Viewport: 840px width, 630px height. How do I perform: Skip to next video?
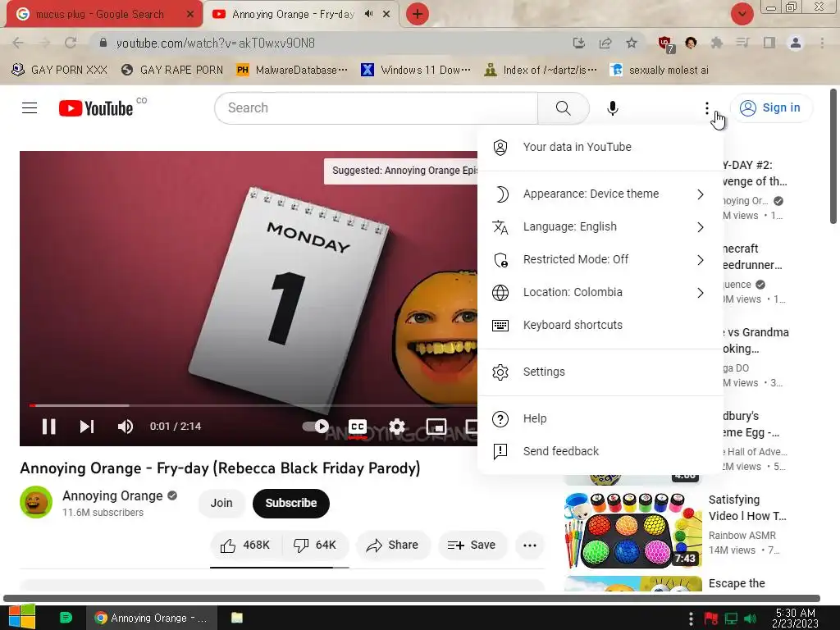point(87,427)
